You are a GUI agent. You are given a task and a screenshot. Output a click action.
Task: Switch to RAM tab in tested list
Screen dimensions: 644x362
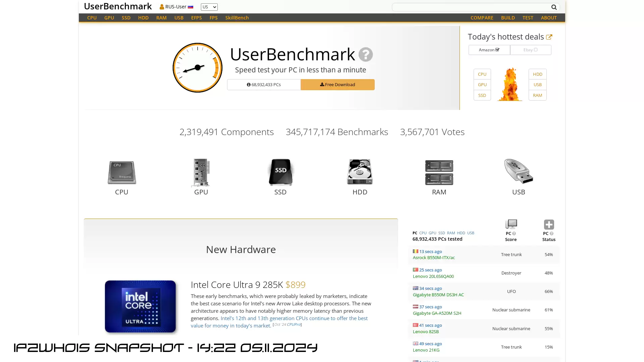coord(451,233)
